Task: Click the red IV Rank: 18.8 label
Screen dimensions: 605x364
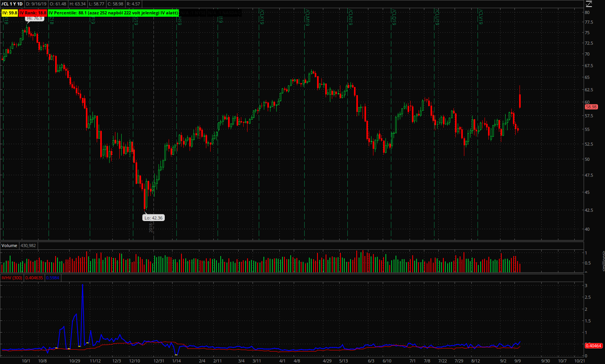Action: (33, 13)
